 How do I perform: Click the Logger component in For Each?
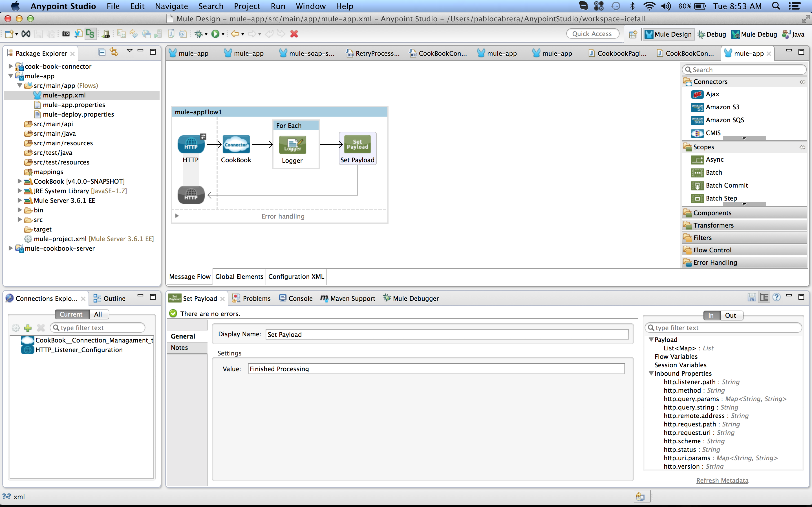(292, 145)
